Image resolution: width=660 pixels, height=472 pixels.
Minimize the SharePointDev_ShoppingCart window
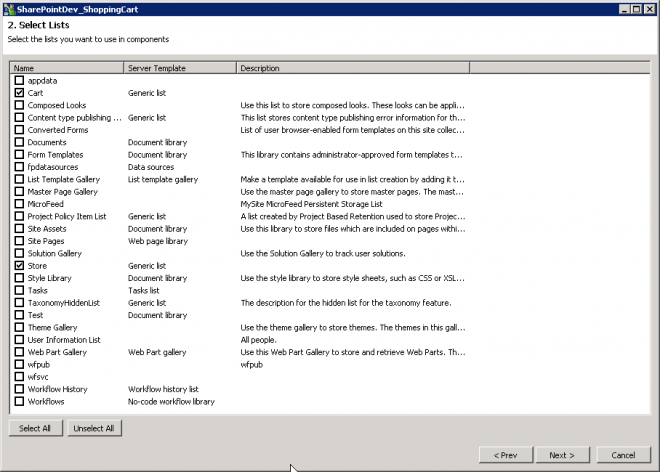(625, 9)
